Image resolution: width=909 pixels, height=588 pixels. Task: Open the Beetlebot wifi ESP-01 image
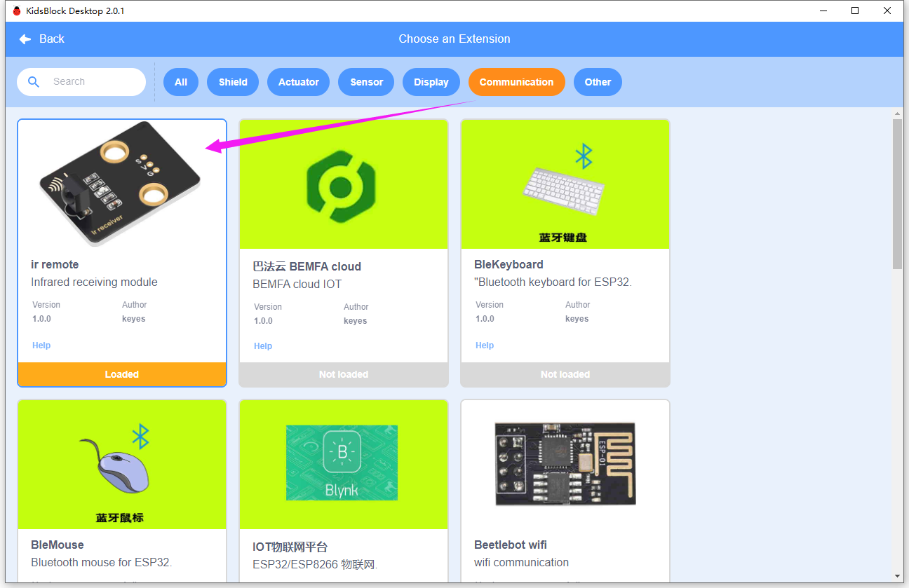click(x=565, y=465)
